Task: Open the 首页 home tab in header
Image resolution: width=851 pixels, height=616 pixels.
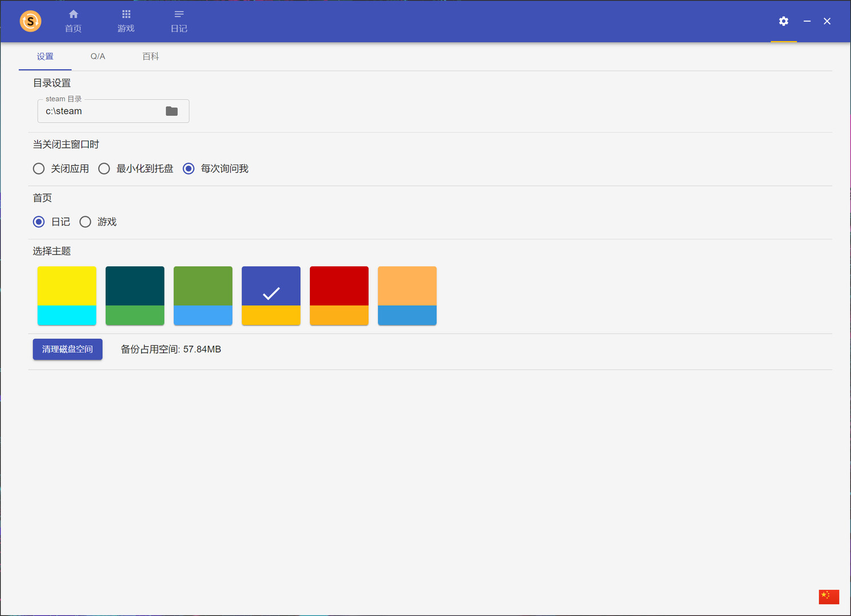Action: point(73,21)
